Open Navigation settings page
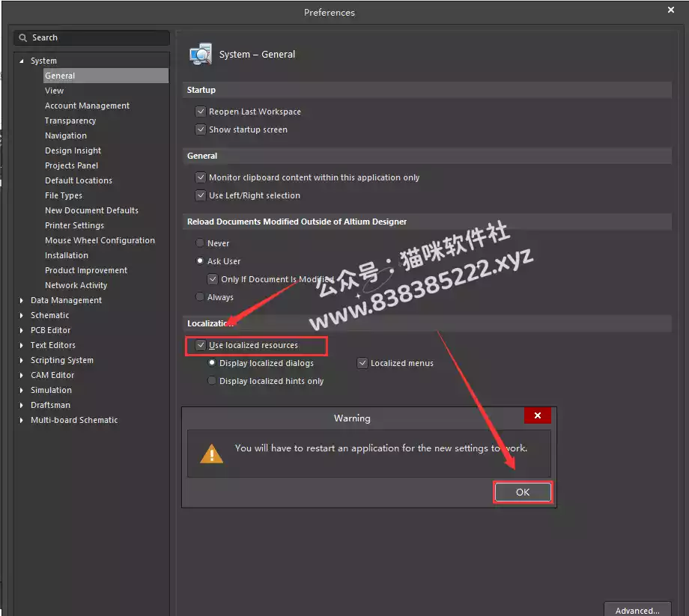The width and height of the screenshot is (689, 616). click(65, 135)
